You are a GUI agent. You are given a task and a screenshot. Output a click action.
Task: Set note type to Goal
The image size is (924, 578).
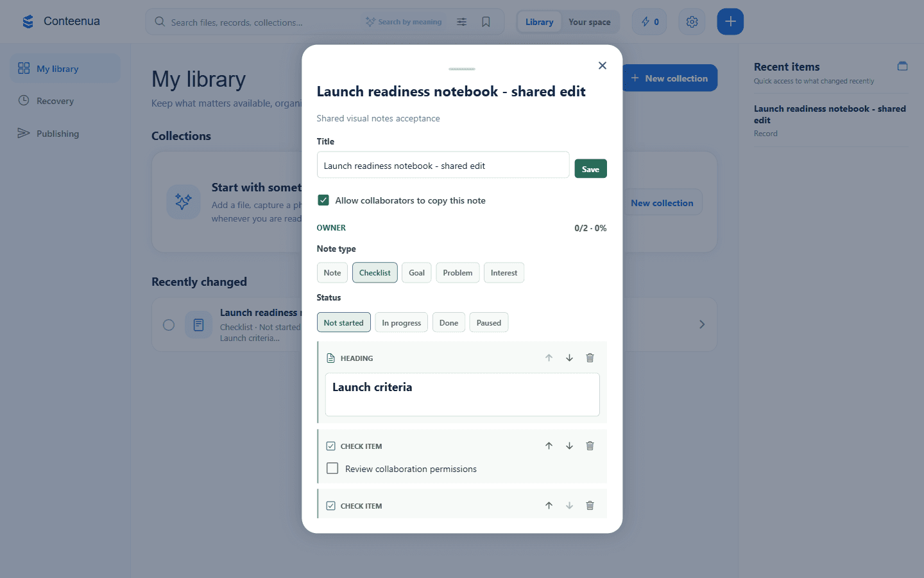pos(416,273)
